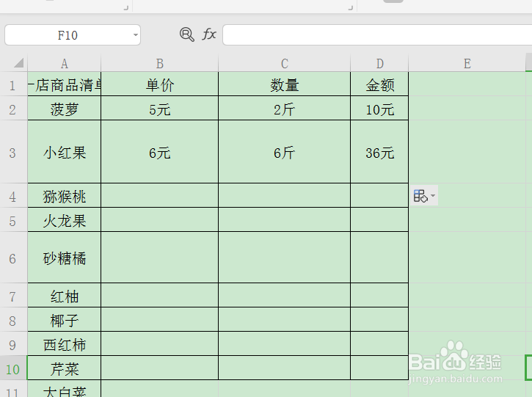Select the 6斤 quantity cell
The image size is (532, 397).
284,152
